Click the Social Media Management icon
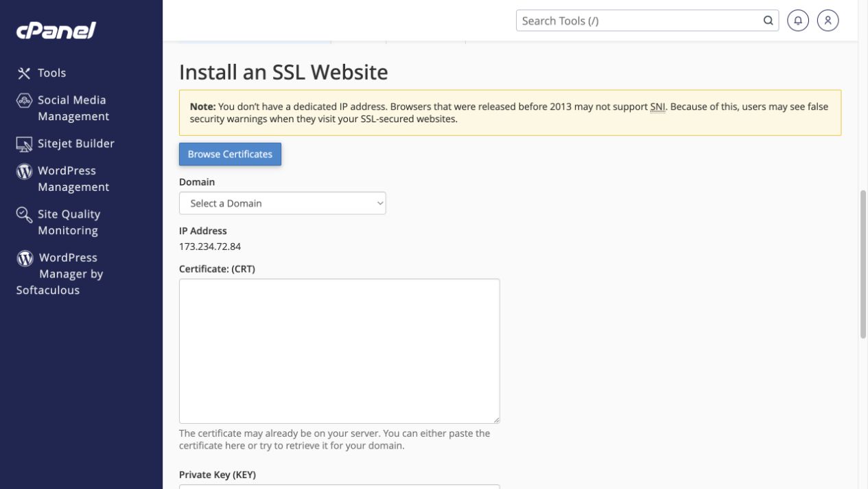Screen dimensions: 868x489 (x=24, y=100)
